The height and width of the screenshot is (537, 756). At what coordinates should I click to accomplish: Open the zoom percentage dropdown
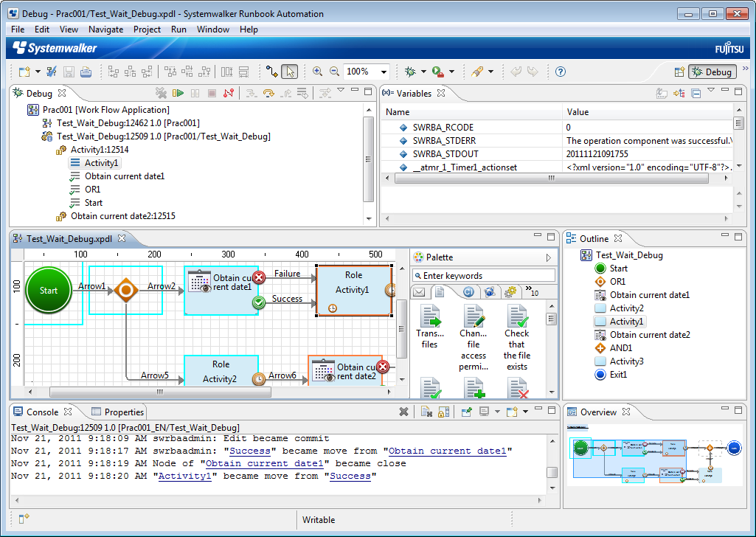384,72
